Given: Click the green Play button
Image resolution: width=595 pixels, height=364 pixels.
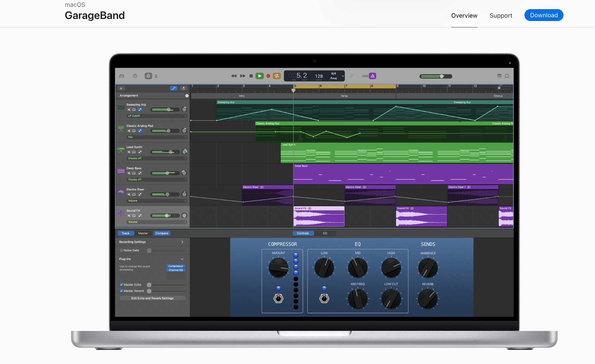Looking at the screenshot, I should click(260, 76).
